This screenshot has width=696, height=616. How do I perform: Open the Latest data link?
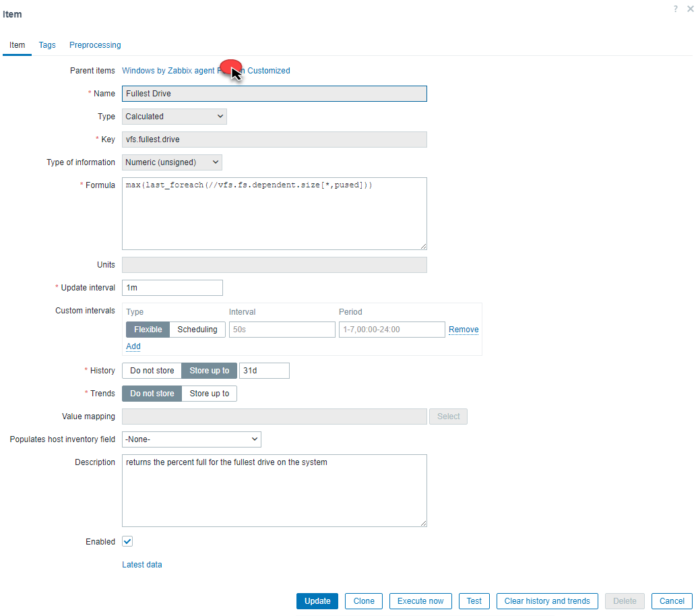(141, 564)
